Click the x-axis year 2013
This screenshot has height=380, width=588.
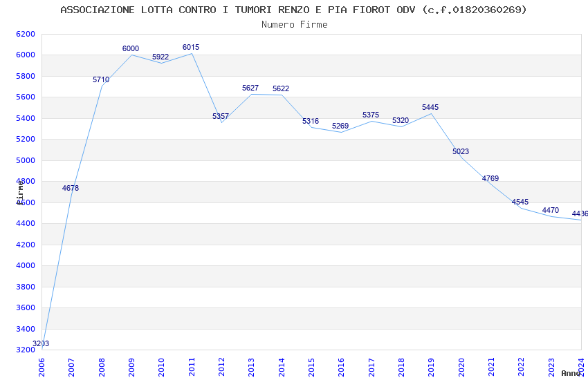click(x=251, y=368)
